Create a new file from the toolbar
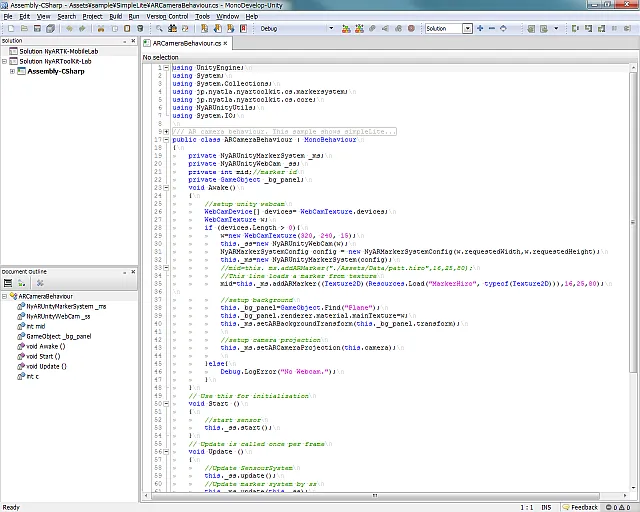640x512 pixels. click(x=11, y=29)
